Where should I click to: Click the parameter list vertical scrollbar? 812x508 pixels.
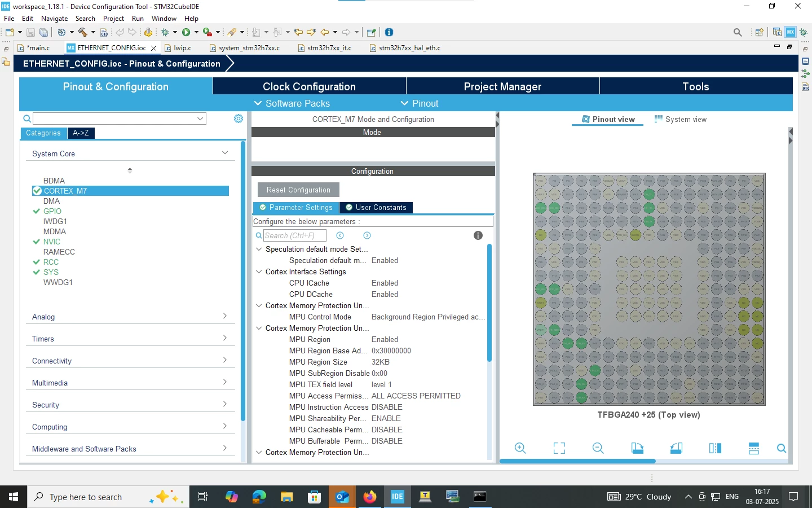(x=489, y=303)
